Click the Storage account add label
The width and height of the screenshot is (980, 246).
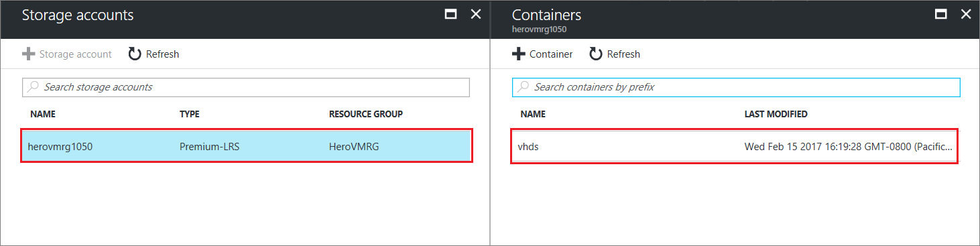[76, 54]
